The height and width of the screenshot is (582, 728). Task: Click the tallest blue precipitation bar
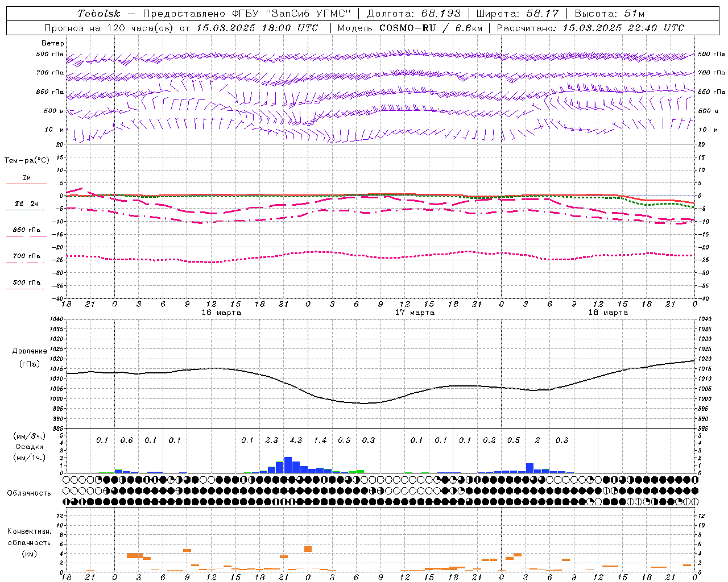[288, 465]
